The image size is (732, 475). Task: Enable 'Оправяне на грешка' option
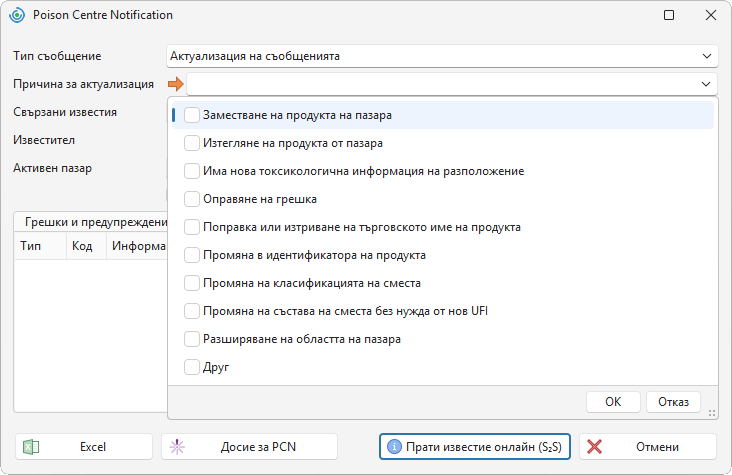click(x=192, y=199)
